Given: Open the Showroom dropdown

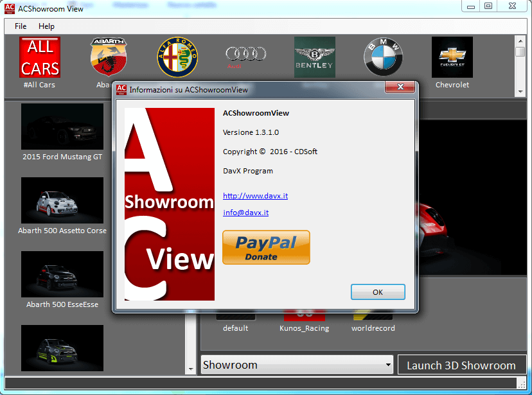Looking at the screenshot, I should click(297, 365).
